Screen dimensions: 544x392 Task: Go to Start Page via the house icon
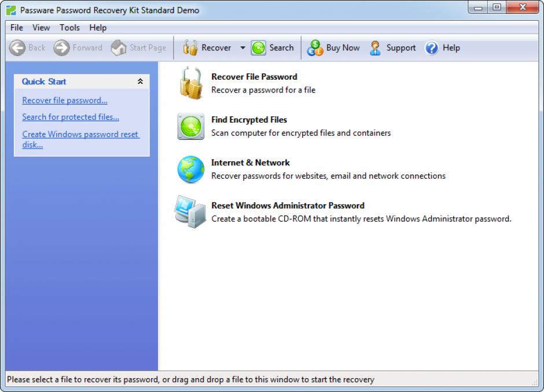pos(138,48)
